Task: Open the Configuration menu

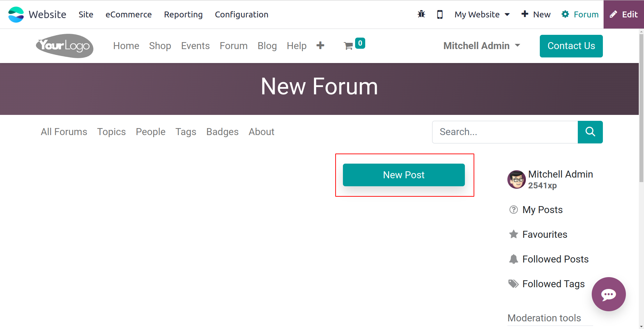Action: click(x=242, y=14)
